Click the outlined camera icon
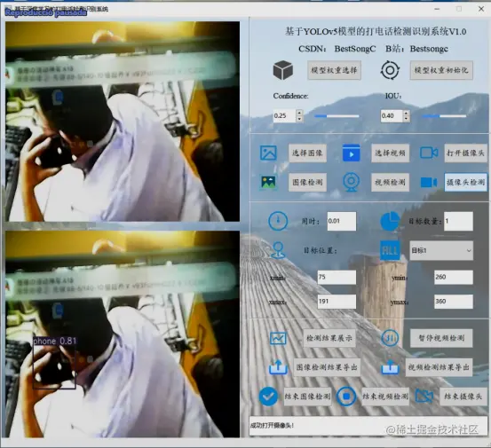Screen dimensions: 491x448 click(429, 153)
